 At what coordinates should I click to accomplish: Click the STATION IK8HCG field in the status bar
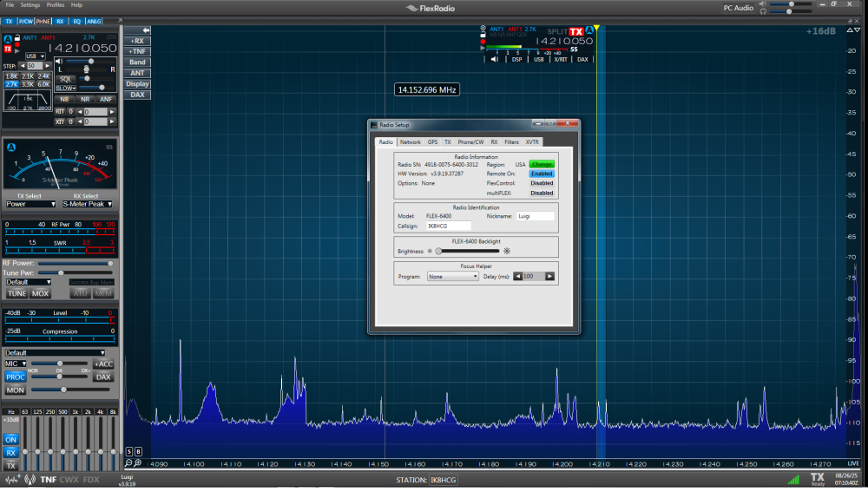click(443, 480)
